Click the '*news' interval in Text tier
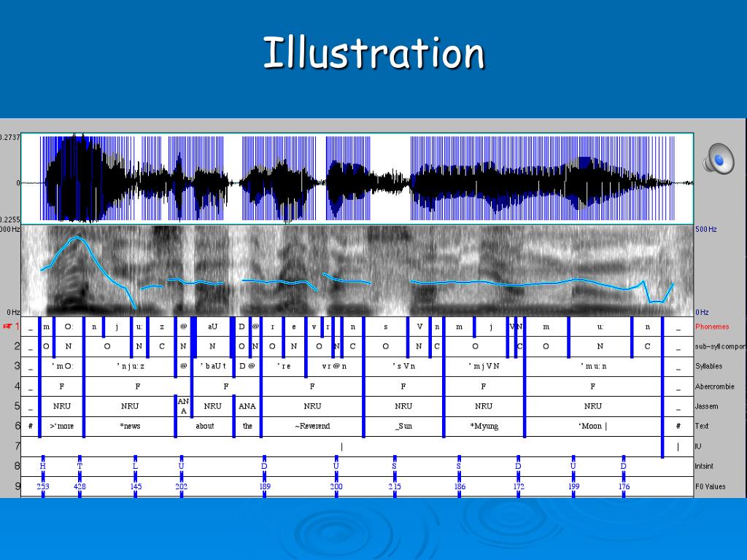Image resolution: width=747 pixels, height=560 pixels. [130, 426]
